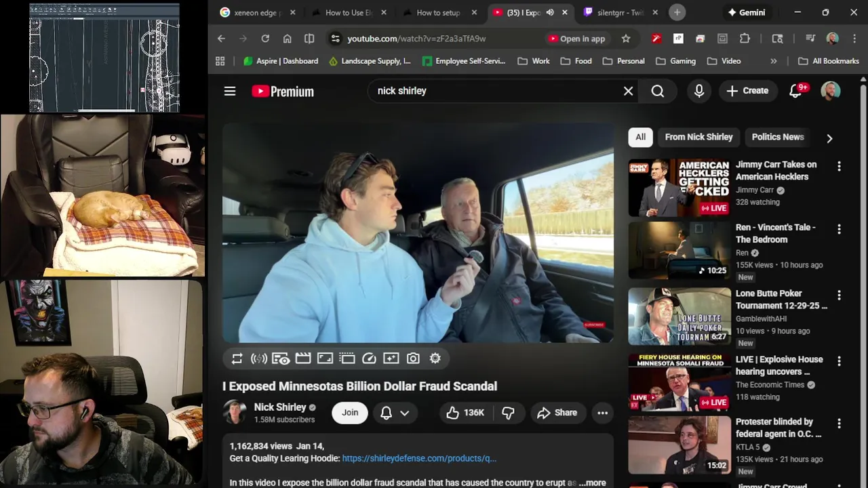This screenshot has height=488, width=868.
Task: Open options for Explosive House hearing video
Action: [x=839, y=361]
